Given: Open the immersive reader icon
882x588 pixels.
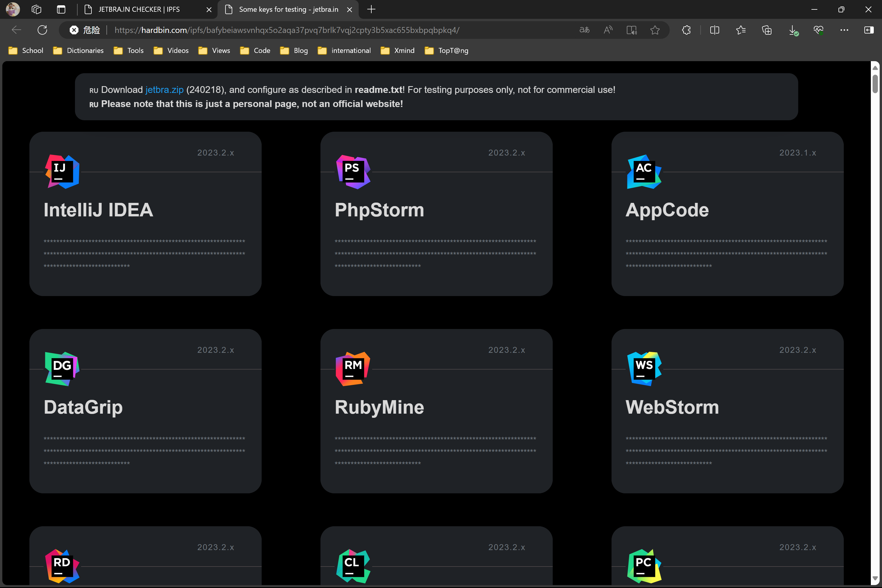Looking at the screenshot, I should (632, 30).
